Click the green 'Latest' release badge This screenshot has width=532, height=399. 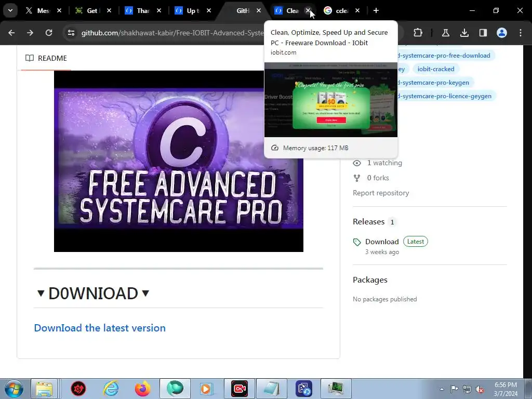click(x=415, y=242)
